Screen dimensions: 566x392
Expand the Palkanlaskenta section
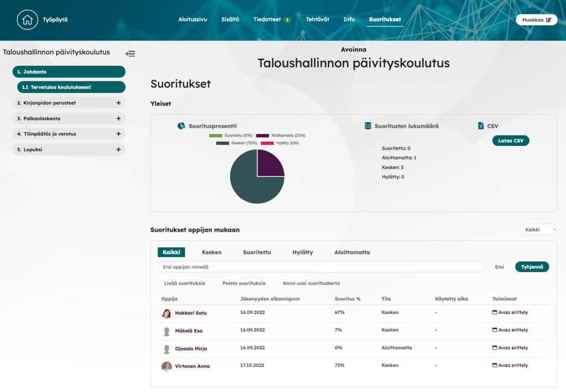pyautogui.click(x=118, y=118)
